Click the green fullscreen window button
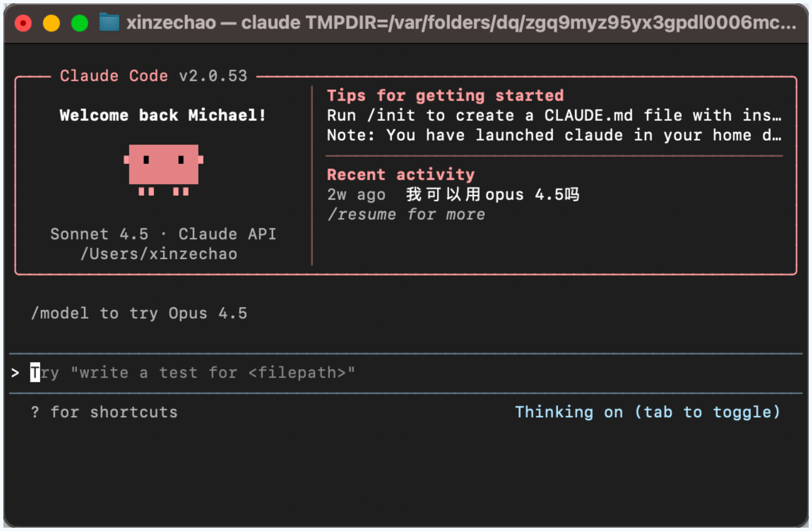 coord(79,23)
